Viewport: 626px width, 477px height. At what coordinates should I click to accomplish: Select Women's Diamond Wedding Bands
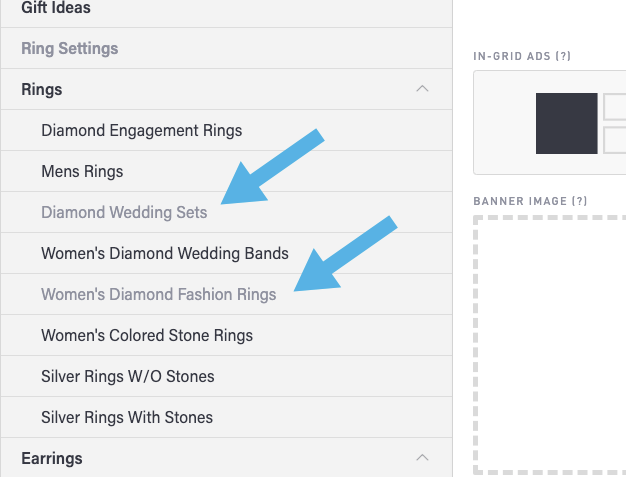point(165,253)
